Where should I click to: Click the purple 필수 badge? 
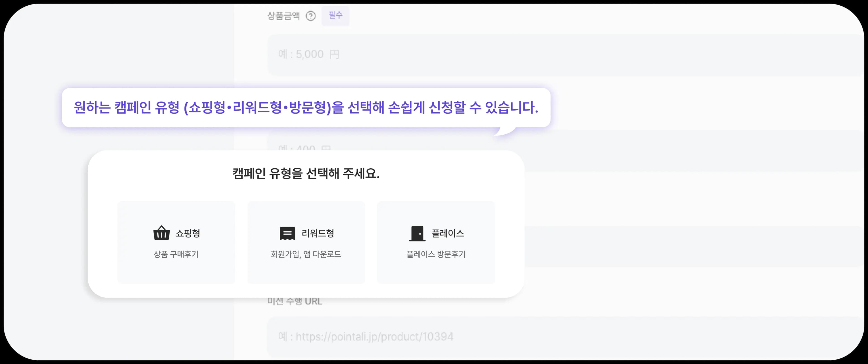coord(335,15)
